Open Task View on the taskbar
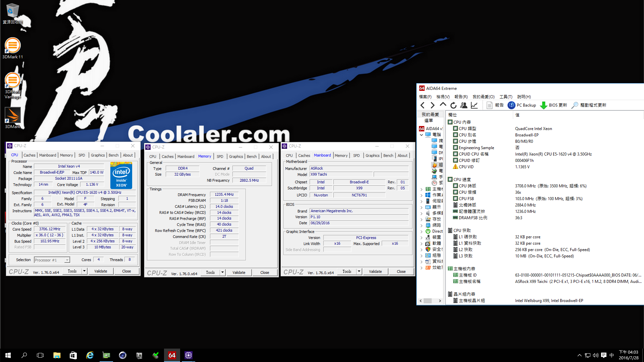 click(x=40, y=355)
